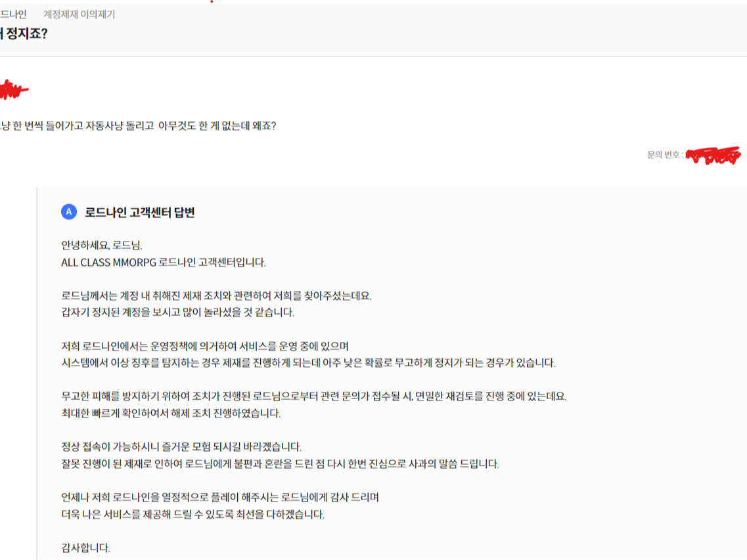The width and height of the screenshot is (747, 560).
Task: Click the 문의 번호 label
Action: 665,154
